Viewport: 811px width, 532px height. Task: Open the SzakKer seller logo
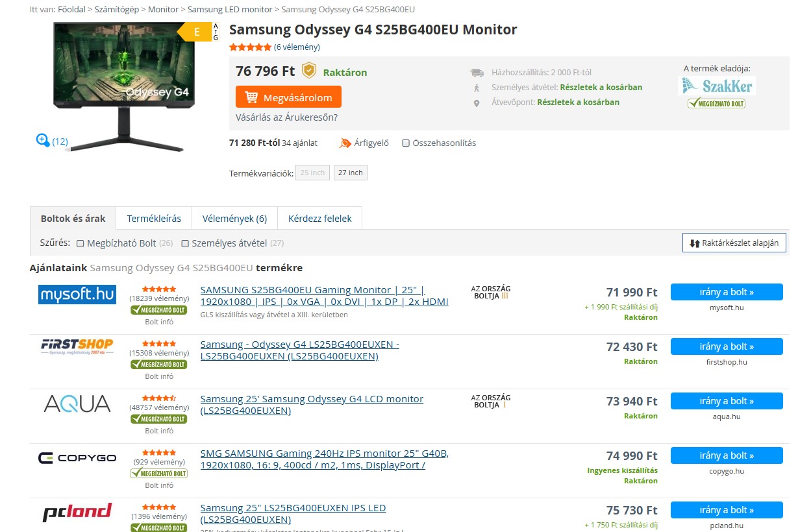(717, 86)
